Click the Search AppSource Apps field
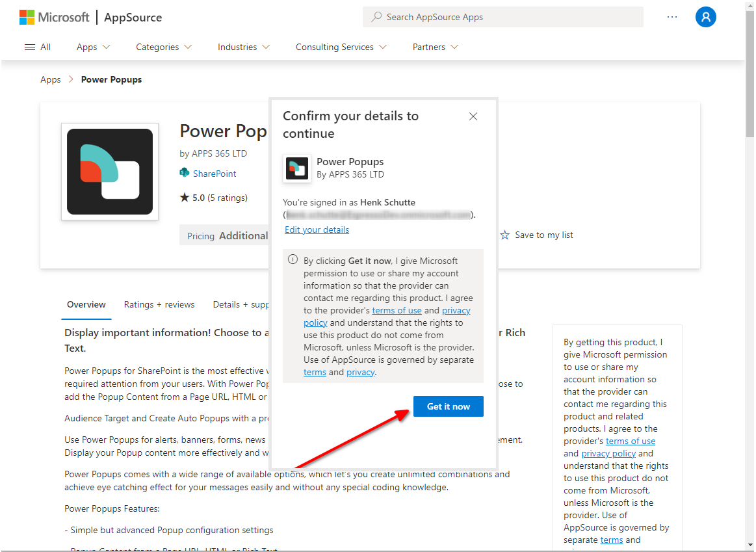This screenshot has height=552, width=756. (x=502, y=18)
